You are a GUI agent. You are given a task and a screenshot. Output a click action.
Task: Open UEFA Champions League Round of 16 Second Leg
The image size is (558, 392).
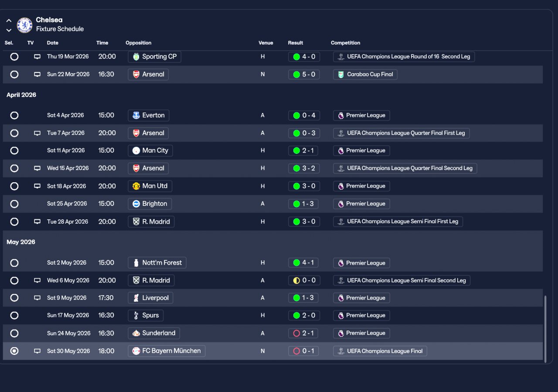(404, 57)
